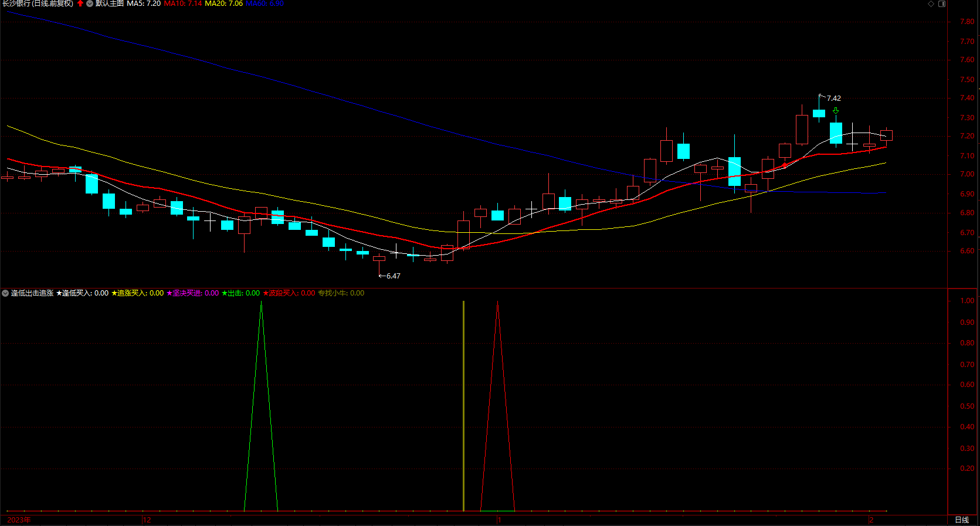Click the 逢低出击追涨 indicator name
980x526 pixels.
(32, 293)
